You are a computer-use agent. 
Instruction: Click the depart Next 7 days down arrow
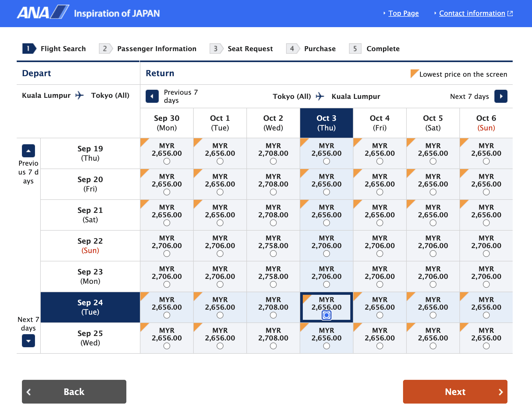[x=28, y=341]
